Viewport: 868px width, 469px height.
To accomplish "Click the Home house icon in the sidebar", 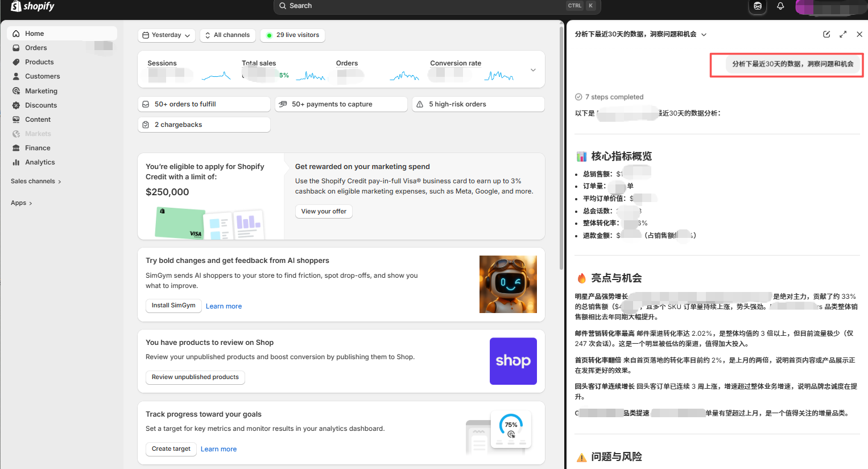I will click(x=16, y=34).
